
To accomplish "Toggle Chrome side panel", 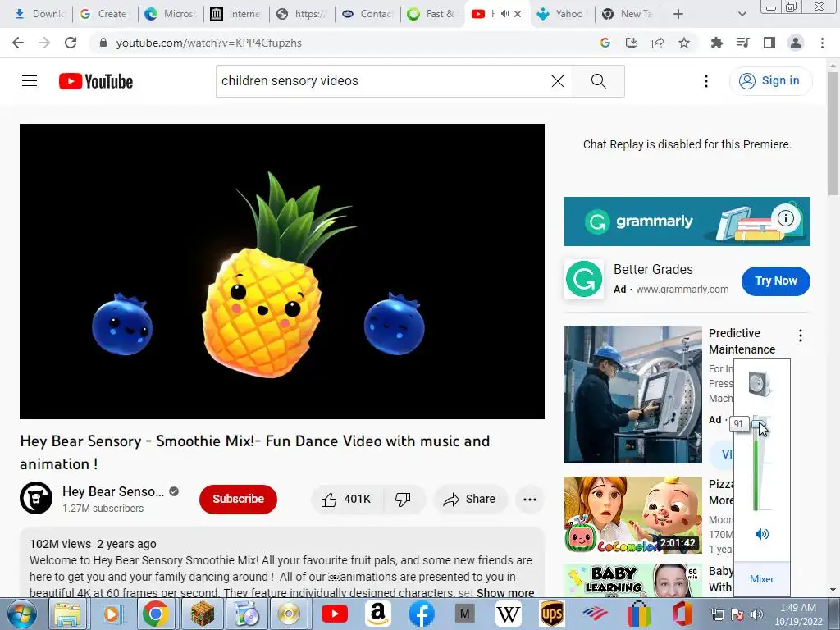I will pyautogui.click(x=769, y=43).
